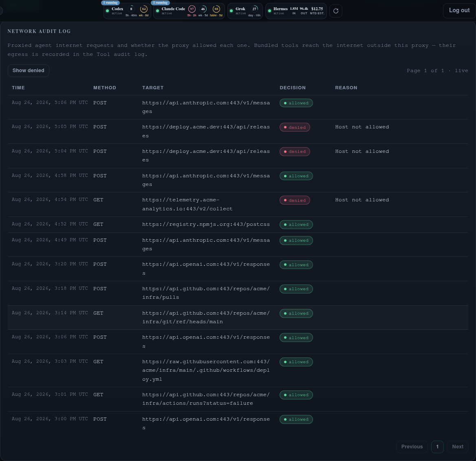Image resolution: width=476 pixels, height=461 pixels.
Task: Click Grok daily usage gauge showing 27
Action: (x=254, y=9)
